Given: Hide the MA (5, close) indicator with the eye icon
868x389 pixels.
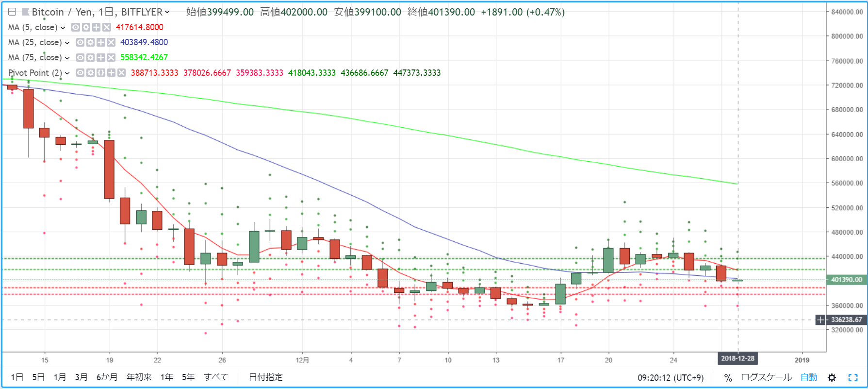Looking at the screenshot, I should [x=76, y=27].
